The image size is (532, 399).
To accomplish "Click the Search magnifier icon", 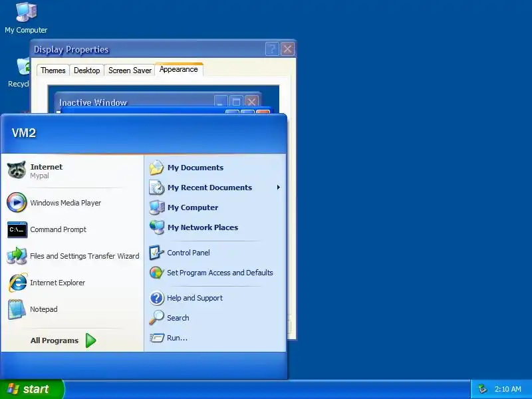I will coord(156,318).
